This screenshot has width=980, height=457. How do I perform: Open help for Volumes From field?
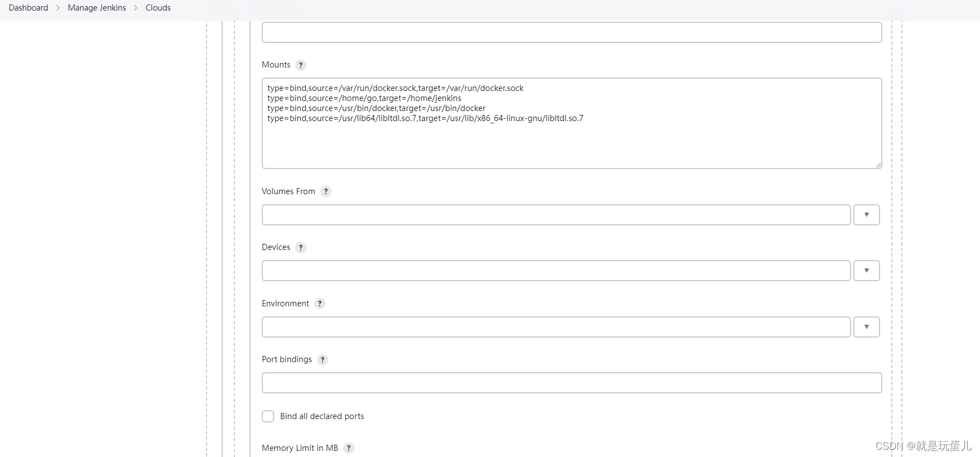click(326, 191)
